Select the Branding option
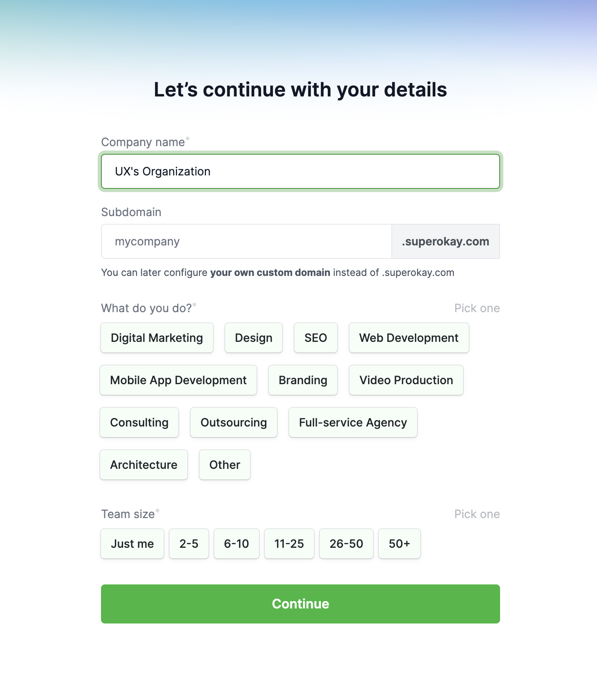597x700 pixels. point(303,380)
